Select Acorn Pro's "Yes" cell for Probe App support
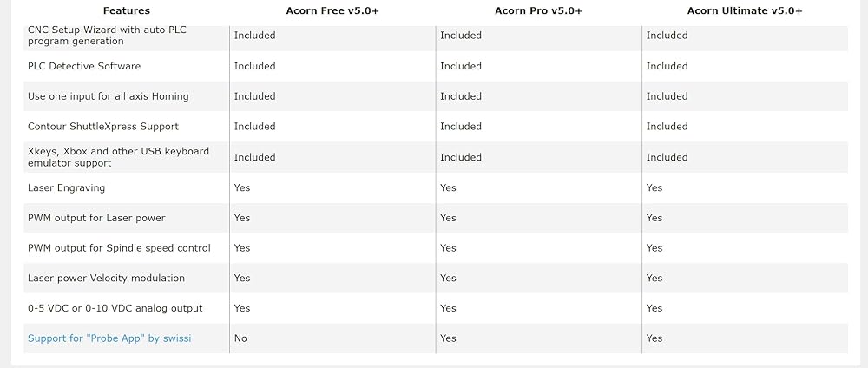This screenshot has width=868, height=368. 448,338
